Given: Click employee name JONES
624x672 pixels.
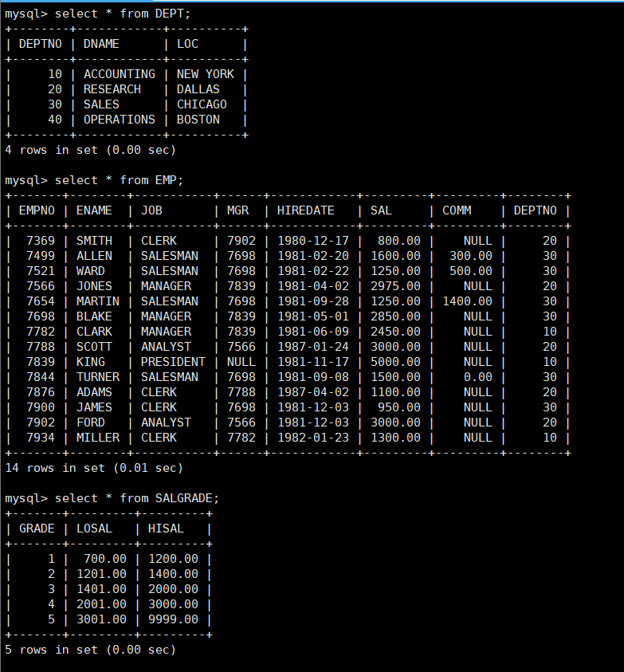Looking at the screenshot, I should [94, 286].
